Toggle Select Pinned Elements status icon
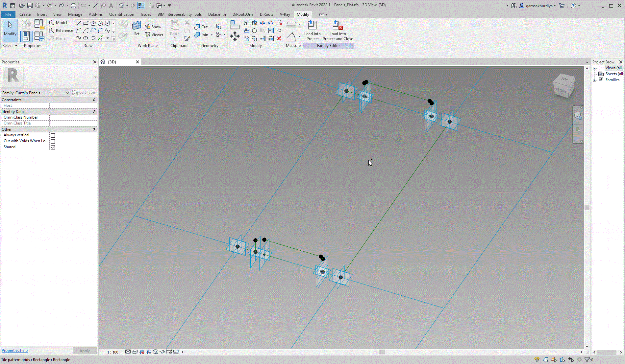625x364 pixels. [554, 360]
